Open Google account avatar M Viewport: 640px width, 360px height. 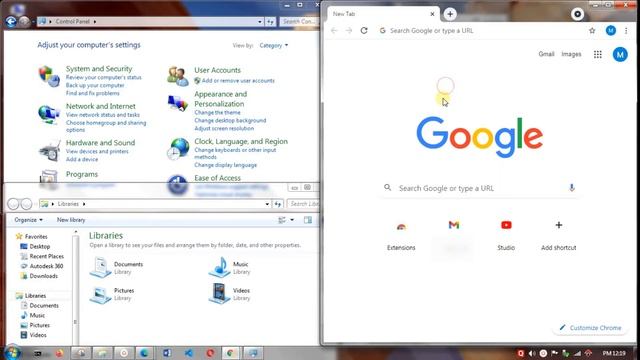click(620, 54)
